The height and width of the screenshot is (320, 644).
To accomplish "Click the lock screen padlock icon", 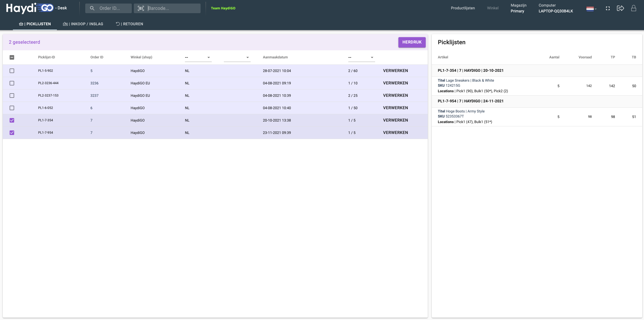I will coord(634,8).
